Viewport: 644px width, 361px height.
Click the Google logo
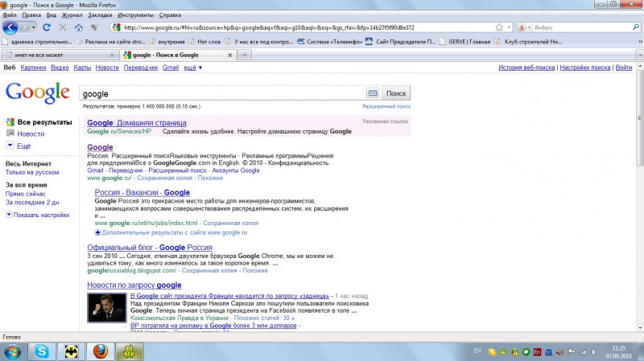point(37,92)
